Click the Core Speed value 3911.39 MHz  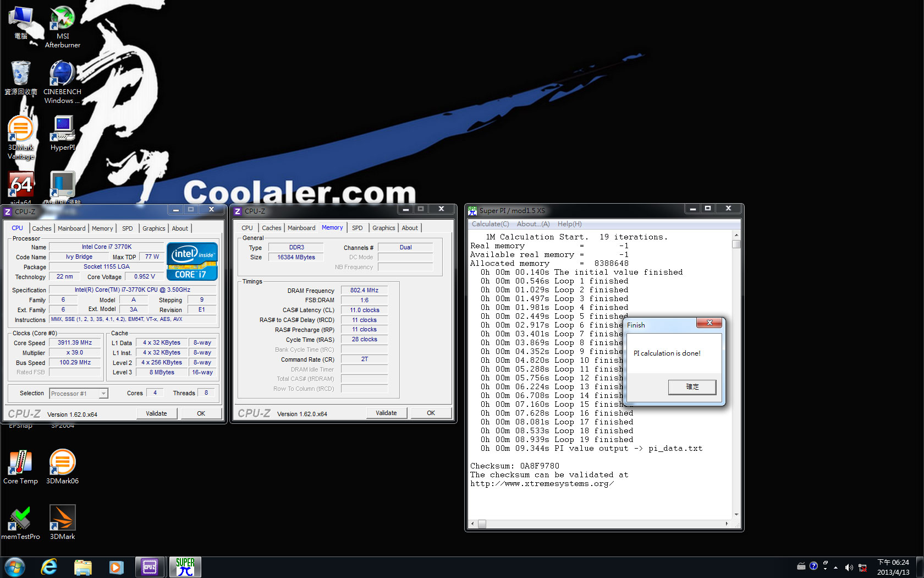coord(75,342)
